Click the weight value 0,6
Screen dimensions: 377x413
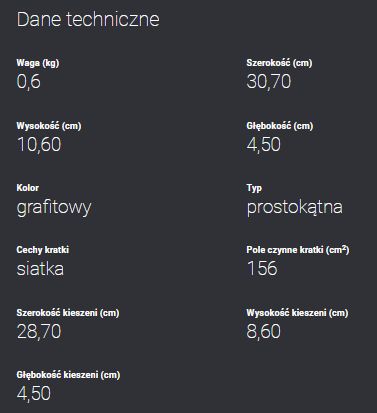pyautogui.click(x=29, y=82)
